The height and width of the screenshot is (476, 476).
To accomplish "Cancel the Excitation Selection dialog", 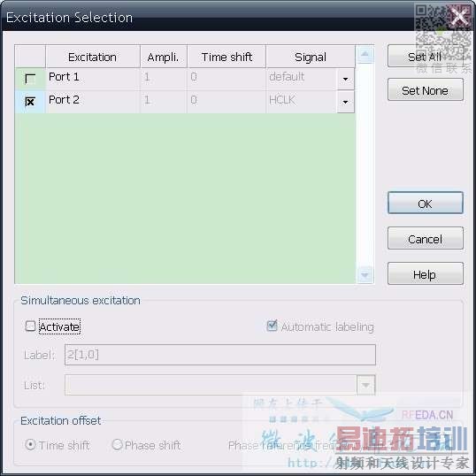I will click(x=425, y=239).
